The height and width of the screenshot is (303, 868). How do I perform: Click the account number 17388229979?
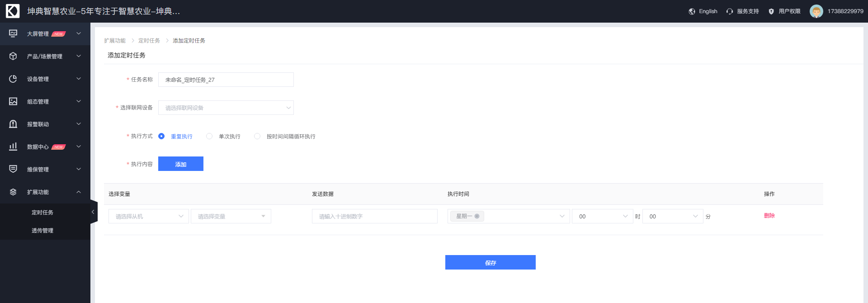845,11
